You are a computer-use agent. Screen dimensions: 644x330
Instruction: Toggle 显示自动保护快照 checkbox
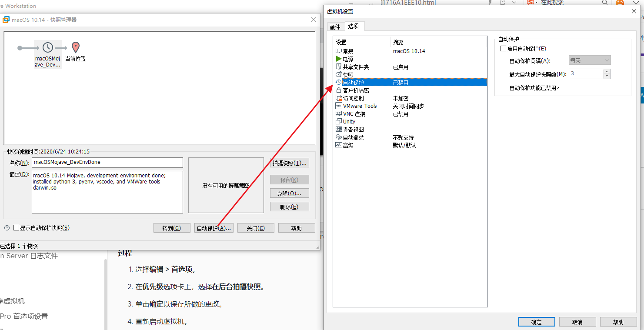[x=17, y=228]
